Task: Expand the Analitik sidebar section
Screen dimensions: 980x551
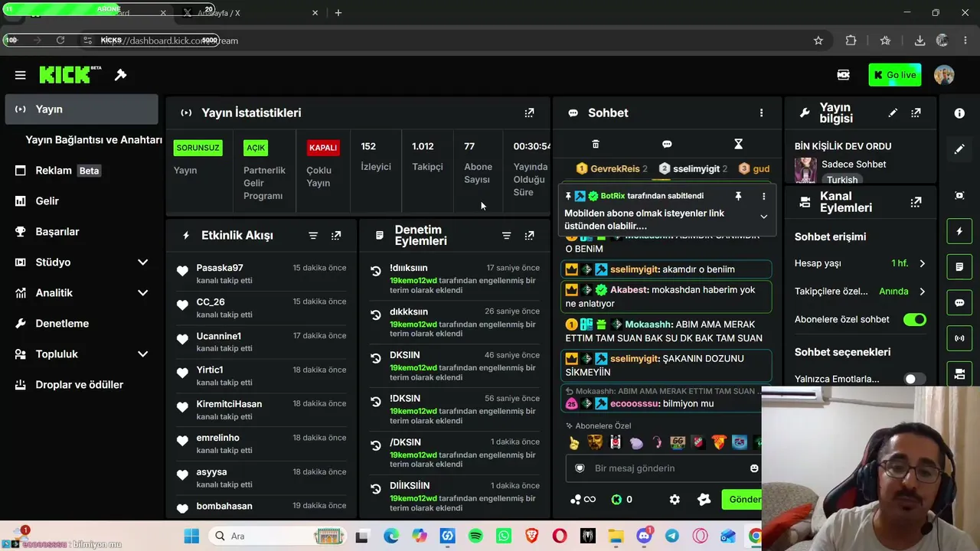Action: 142,293
